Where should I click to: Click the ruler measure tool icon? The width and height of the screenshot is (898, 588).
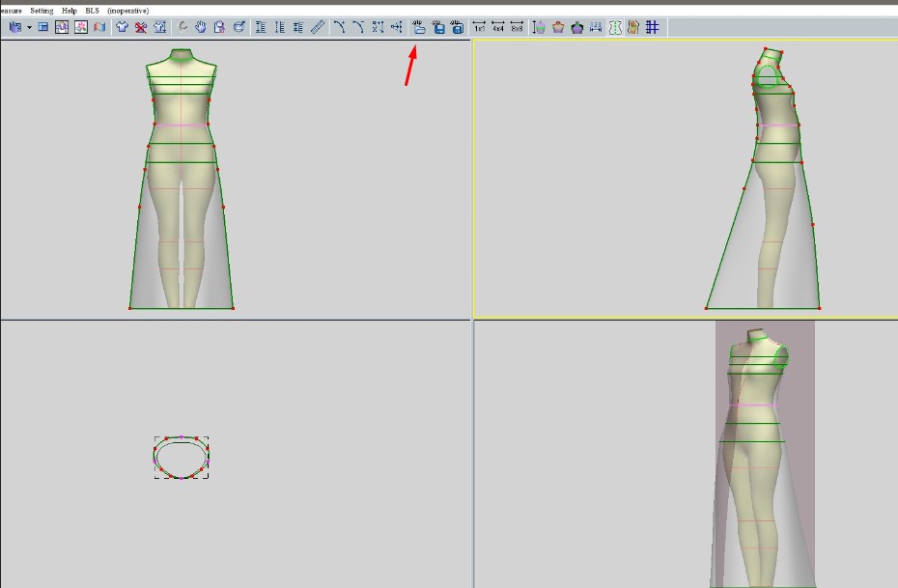point(318,28)
